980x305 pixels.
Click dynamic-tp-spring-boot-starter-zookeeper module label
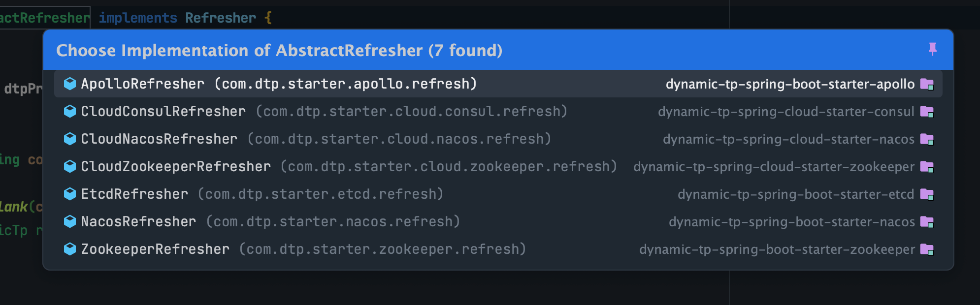[x=777, y=249]
